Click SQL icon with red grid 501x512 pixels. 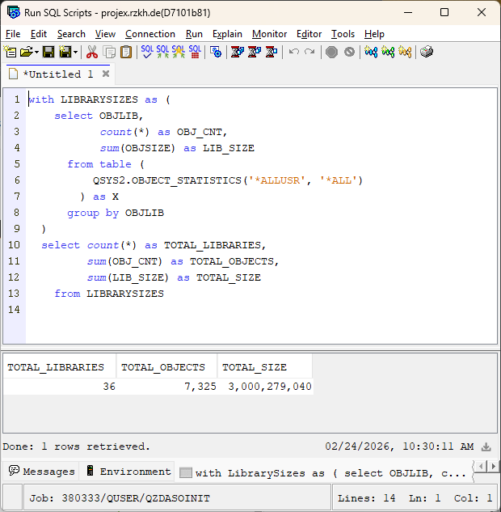(195, 52)
